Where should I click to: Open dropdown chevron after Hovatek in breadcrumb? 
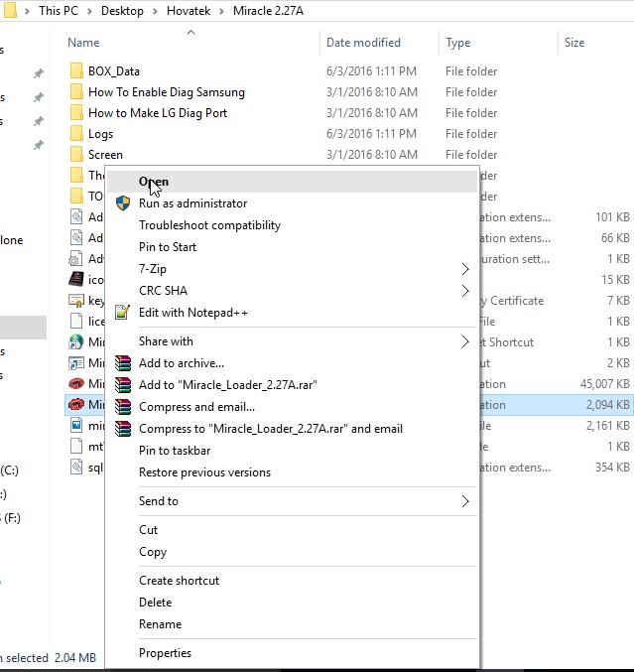221,11
